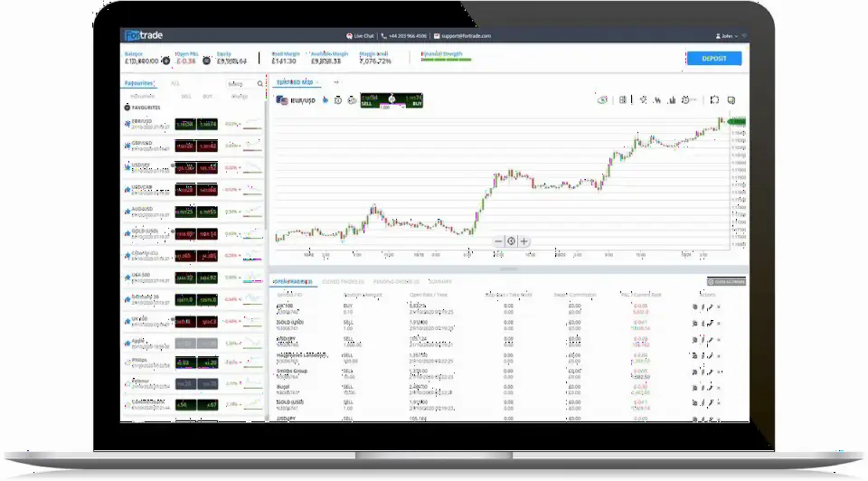Set a price alert for the EUR/USD chart
Image resolution: width=868 pixels, height=481 pixels.
(337, 100)
